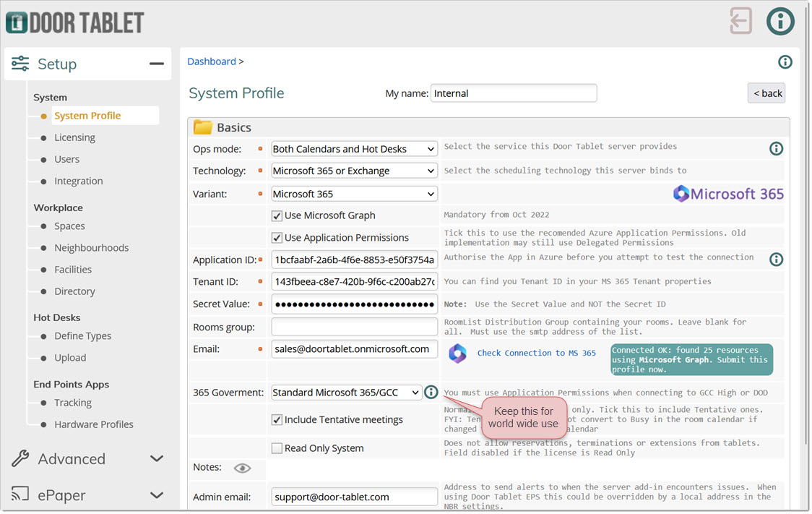
Task: Open Spaces under Workplace
Action: (x=69, y=226)
